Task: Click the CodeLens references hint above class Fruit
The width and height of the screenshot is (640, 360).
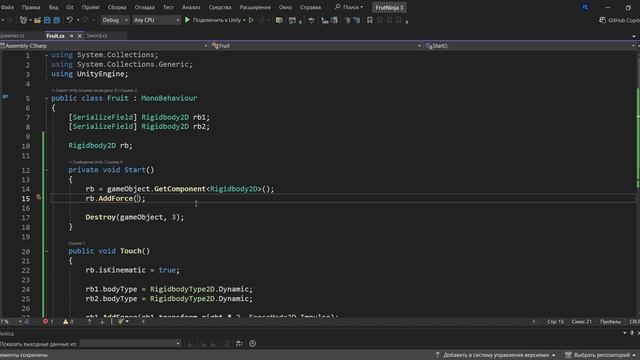Action: tap(94, 90)
